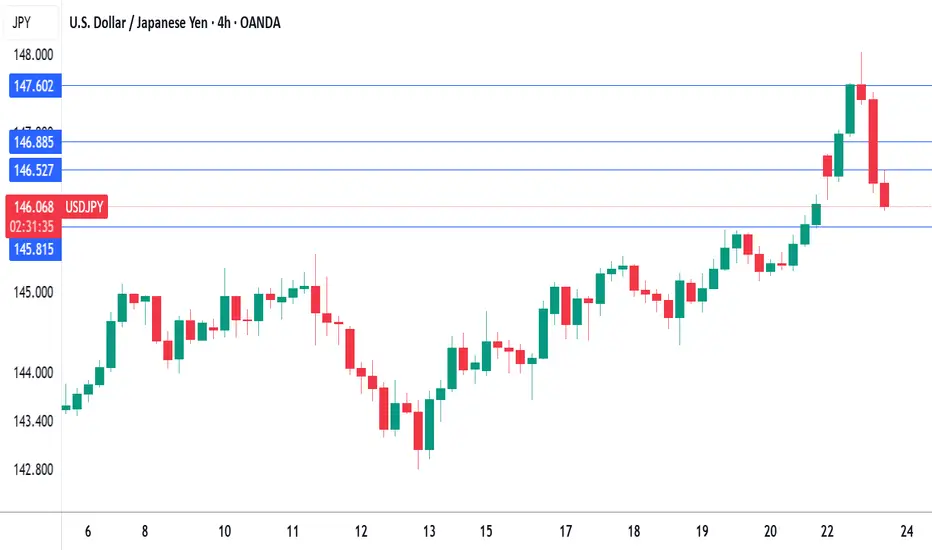Click the red 146.068 current price tag
This screenshot has width=932, height=550.
(33, 207)
